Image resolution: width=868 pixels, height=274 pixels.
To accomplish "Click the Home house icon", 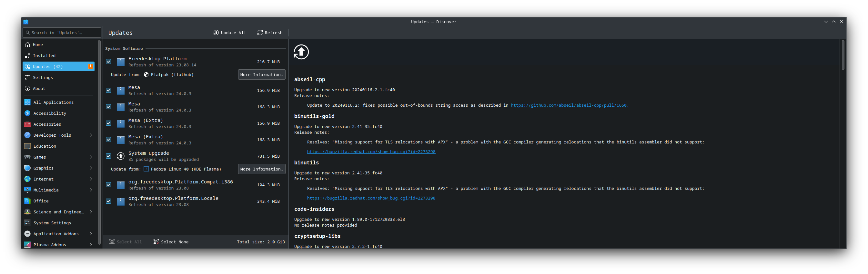I will coord(27,44).
